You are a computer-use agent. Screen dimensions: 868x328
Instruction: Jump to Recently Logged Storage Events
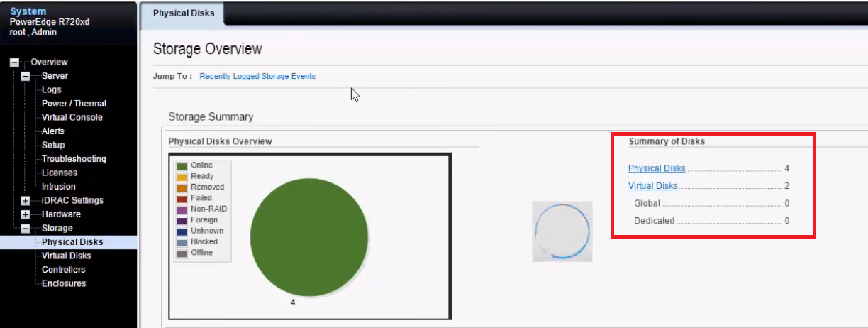(257, 76)
